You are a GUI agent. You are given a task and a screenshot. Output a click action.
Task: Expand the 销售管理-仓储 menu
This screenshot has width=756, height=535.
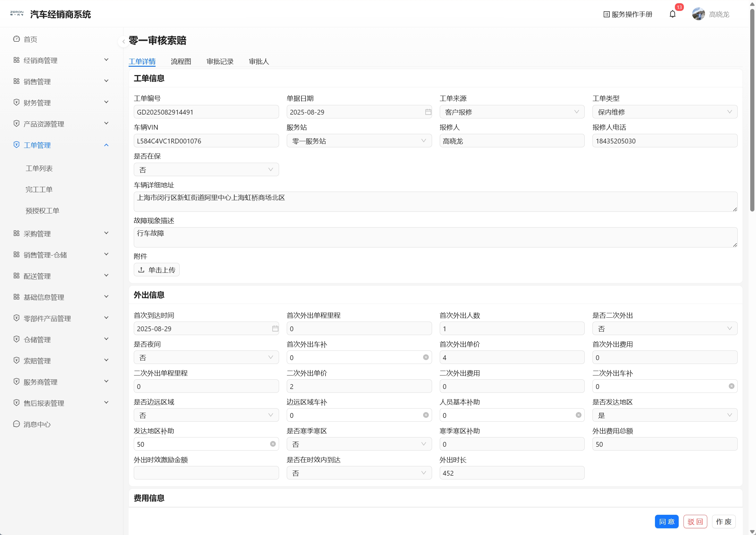(61, 255)
